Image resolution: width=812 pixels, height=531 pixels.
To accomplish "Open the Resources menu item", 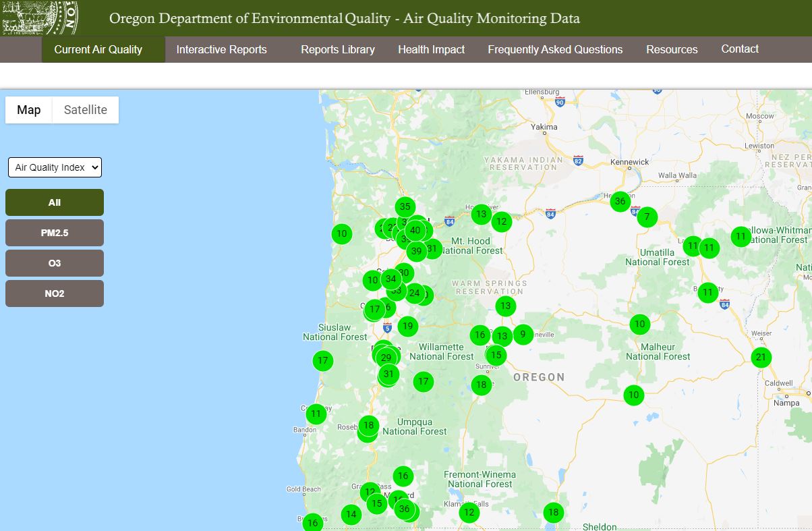I will 672,49.
